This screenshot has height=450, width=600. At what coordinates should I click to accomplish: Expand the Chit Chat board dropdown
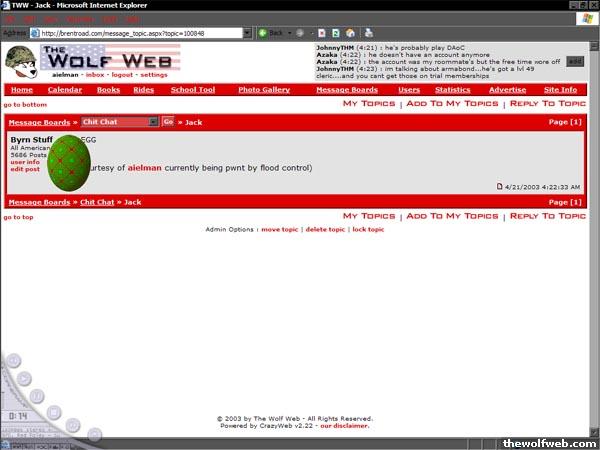[x=153, y=121]
